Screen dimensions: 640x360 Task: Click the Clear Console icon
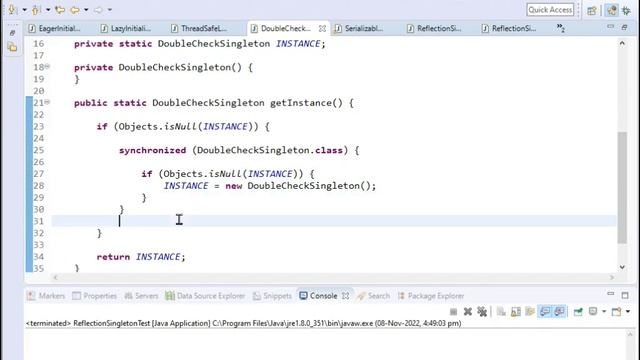coord(501,312)
